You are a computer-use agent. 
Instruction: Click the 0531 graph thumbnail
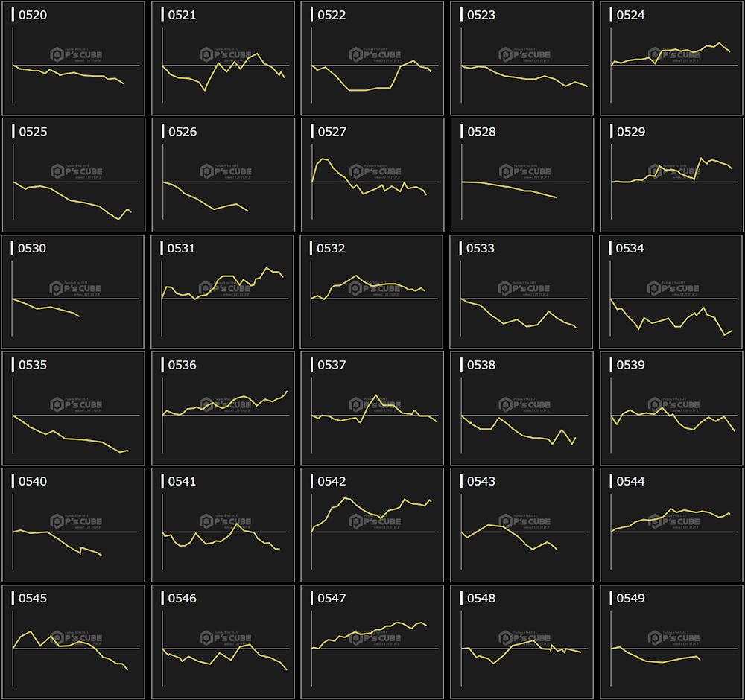[x=223, y=292]
